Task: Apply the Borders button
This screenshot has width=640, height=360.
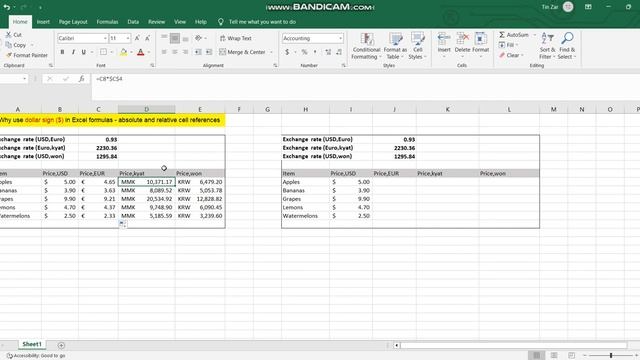Action: coord(103,52)
